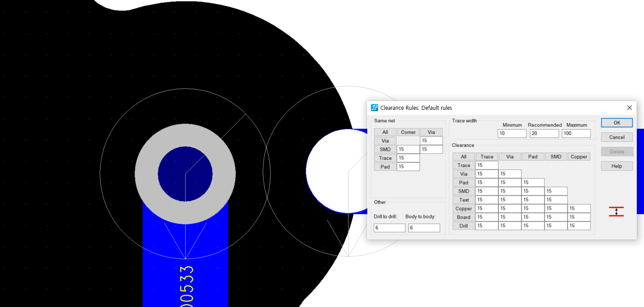Select the Recommended trace width field
644x307 pixels.
click(544, 134)
